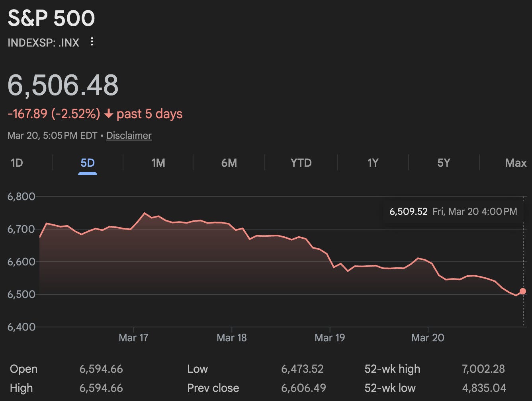The height and width of the screenshot is (401, 532).
Task: Click the 6,400 y-axis label
Action: coord(22,327)
